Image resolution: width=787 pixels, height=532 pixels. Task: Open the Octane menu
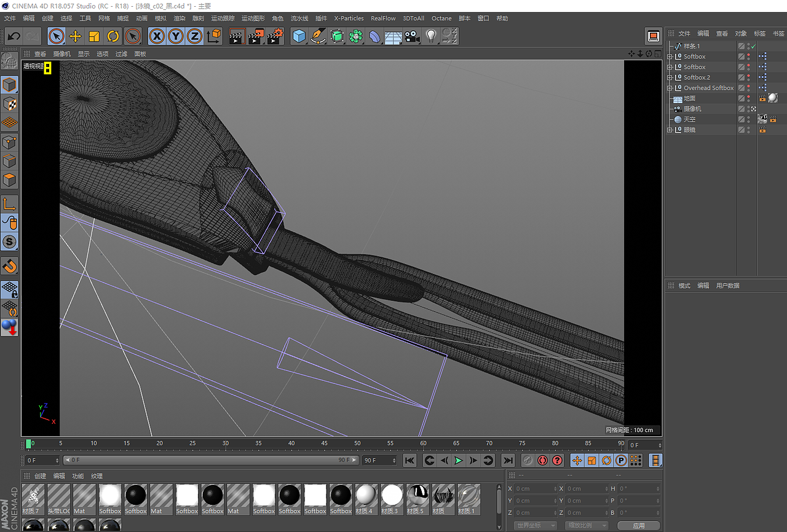click(x=441, y=18)
